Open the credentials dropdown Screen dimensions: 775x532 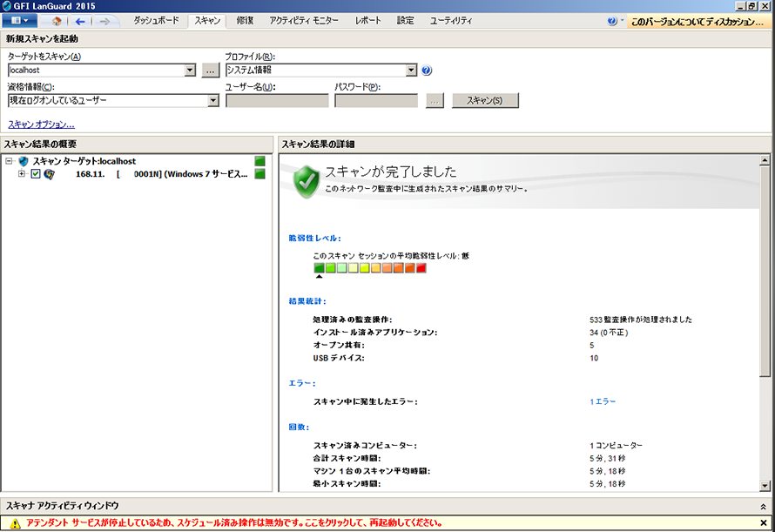[x=213, y=100]
